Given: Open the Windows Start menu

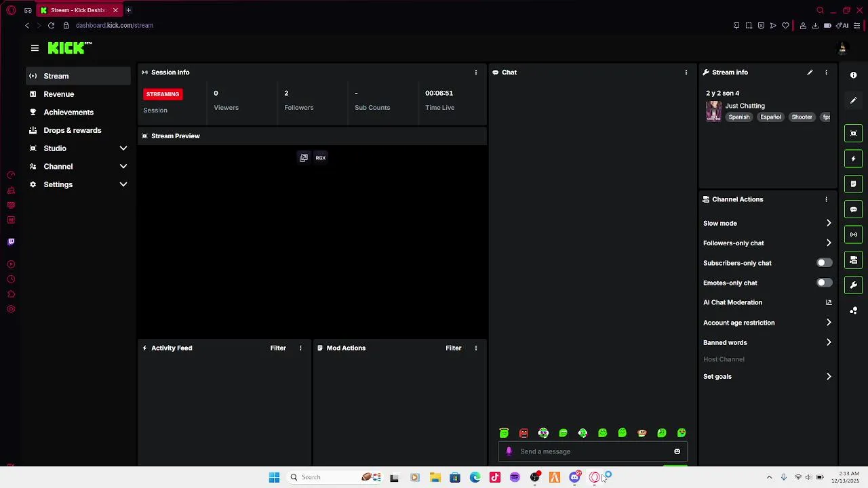Looking at the screenshot, I should 274,477.
